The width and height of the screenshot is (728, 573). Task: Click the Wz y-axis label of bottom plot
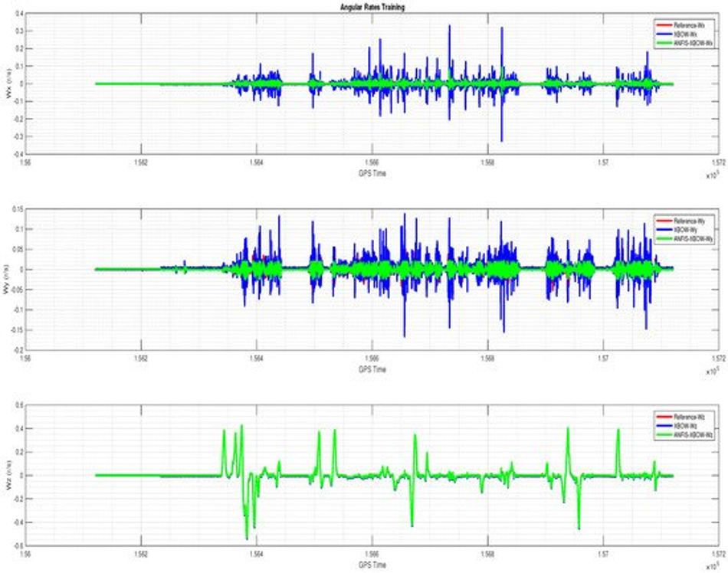tap(8, 475)
